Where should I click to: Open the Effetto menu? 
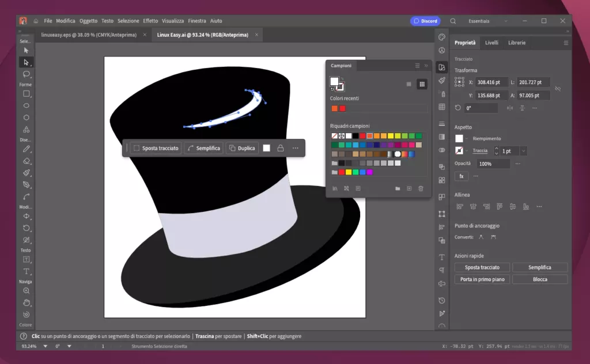[150, 21]
